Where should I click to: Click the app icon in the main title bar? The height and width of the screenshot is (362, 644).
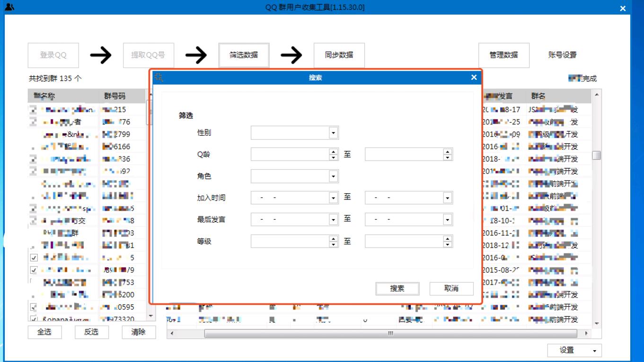coord(9,8)
